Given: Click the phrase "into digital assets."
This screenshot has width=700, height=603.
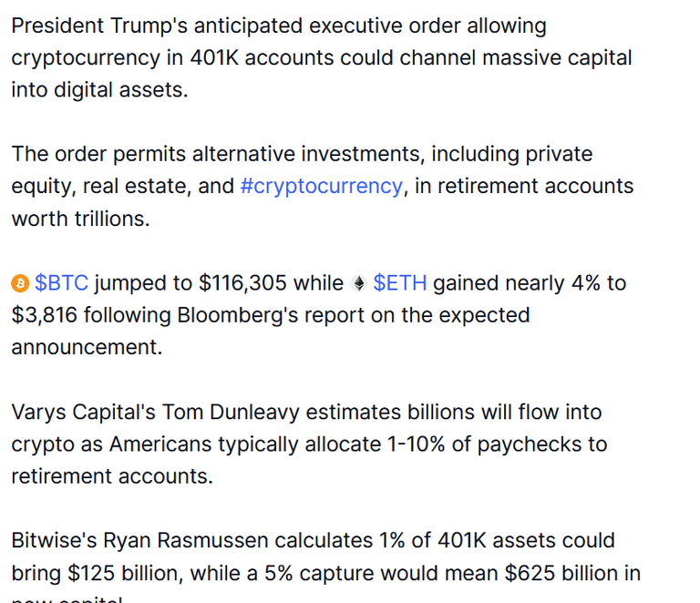Looking at the screenshot, I should 99,90.
